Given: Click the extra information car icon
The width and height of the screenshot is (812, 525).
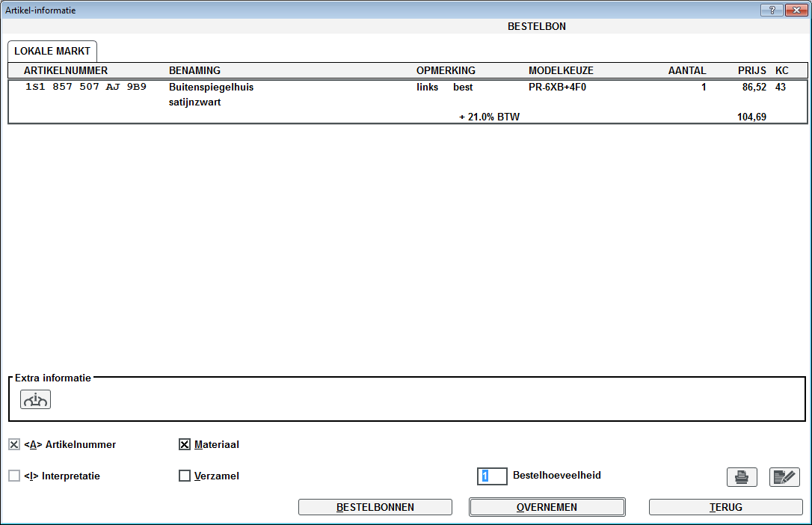Looking at the screenshot, I should [x=35, y=400].
